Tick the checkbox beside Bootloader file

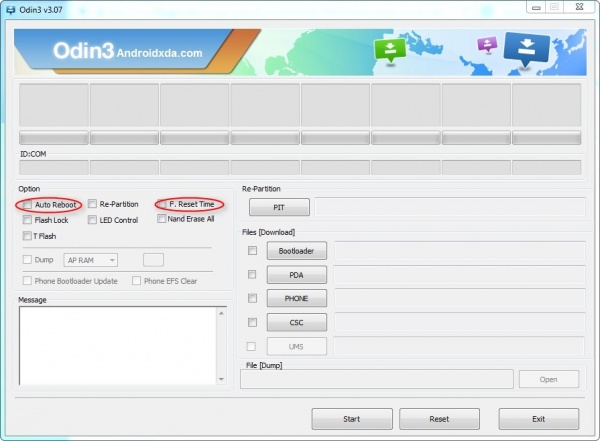[x=252, y=251]
